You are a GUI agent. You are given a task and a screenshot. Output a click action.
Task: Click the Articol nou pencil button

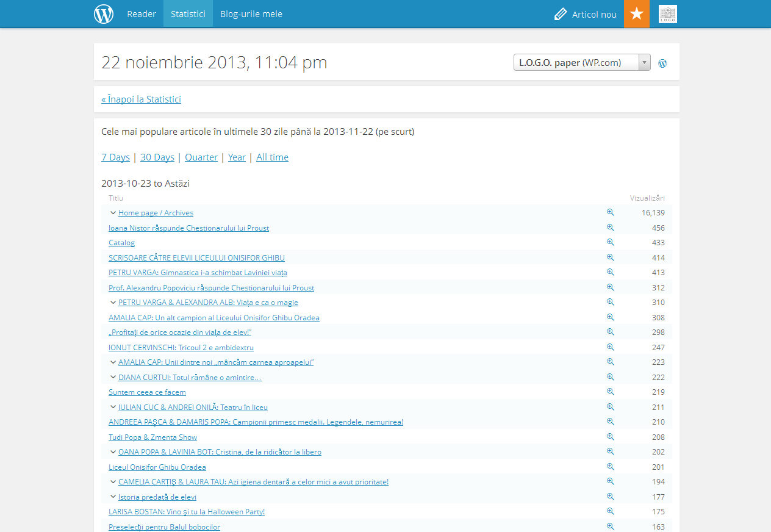pos(585,14)
